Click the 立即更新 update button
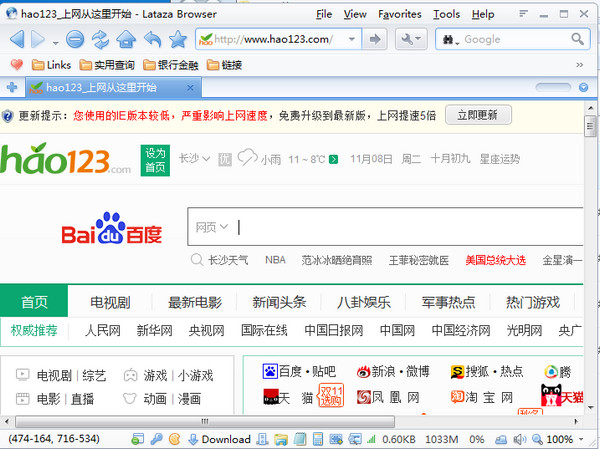The width and height of the screenshot is (600, 449). click(478, 115)
